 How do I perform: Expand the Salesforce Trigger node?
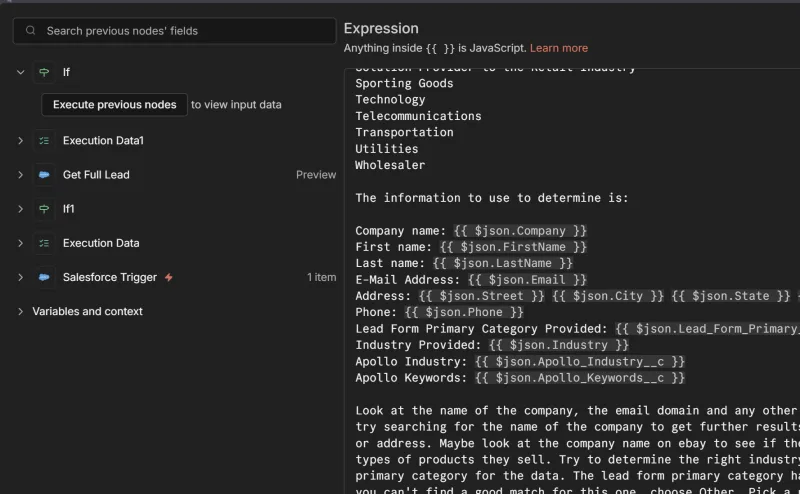[20, 277]
